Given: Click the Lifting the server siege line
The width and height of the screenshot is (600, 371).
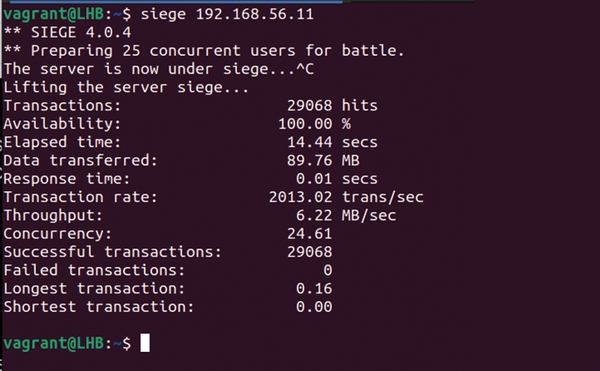Looking at the screenshot, I should click(126, 88).
